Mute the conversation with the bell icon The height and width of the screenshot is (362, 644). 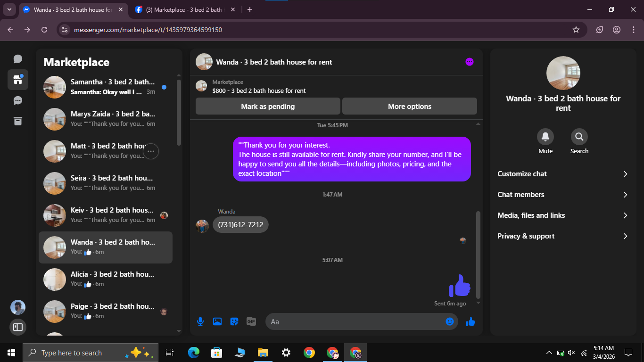click(545, 137)
